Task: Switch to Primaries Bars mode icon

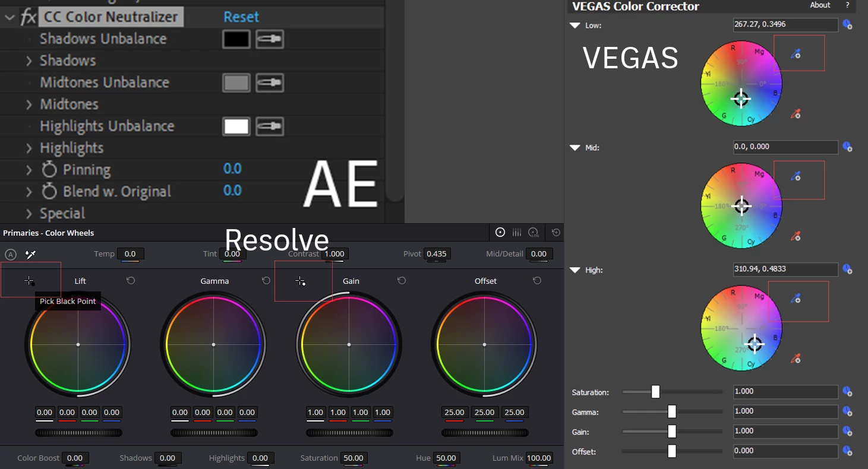Action: tap(517, 232)
